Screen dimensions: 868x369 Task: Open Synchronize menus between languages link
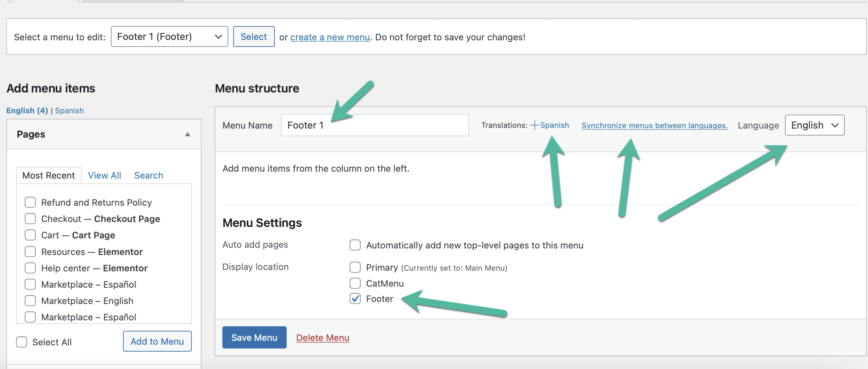pos(654,125)
